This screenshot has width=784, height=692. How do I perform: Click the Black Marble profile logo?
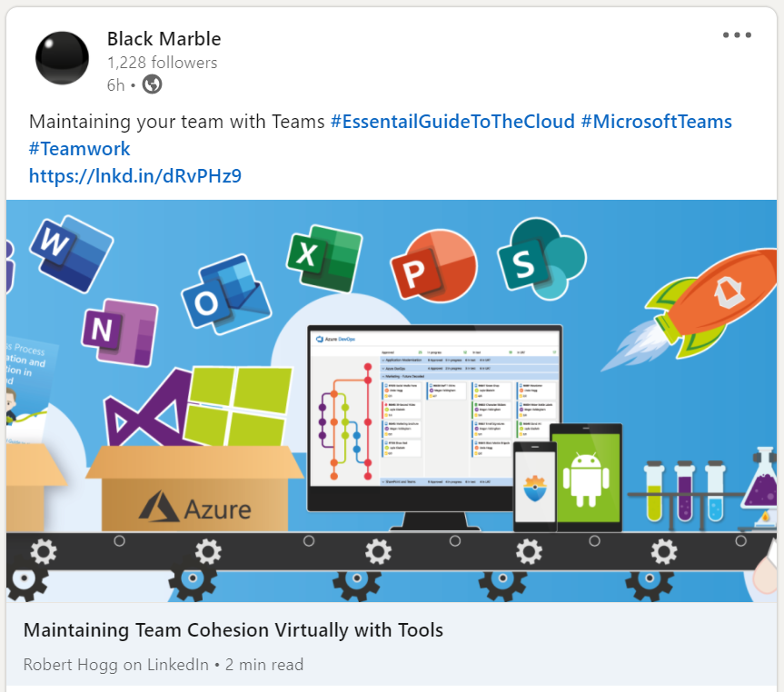pyautogui.click(x=62, y=59)
